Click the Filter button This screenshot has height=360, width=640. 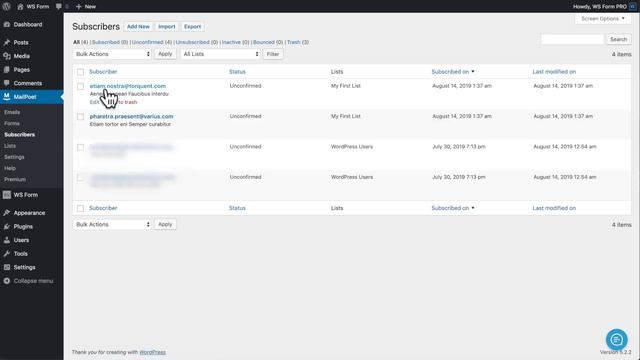[273, 54]
